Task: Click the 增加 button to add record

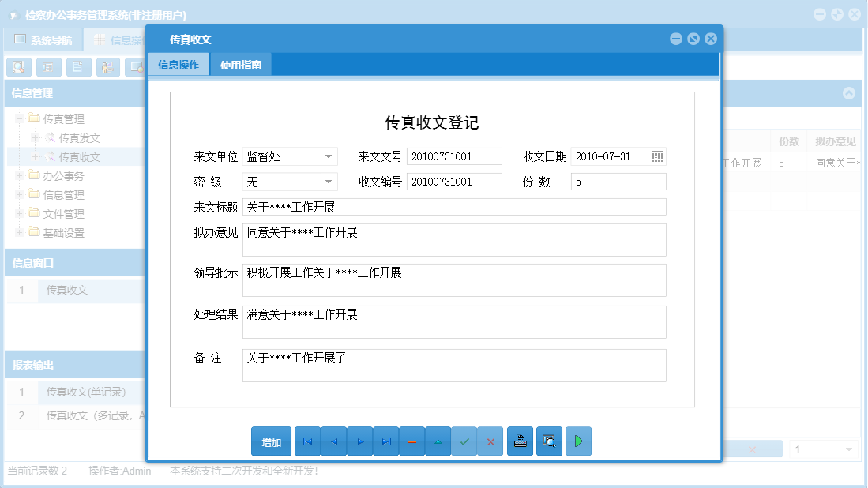Action: [271, 441]
